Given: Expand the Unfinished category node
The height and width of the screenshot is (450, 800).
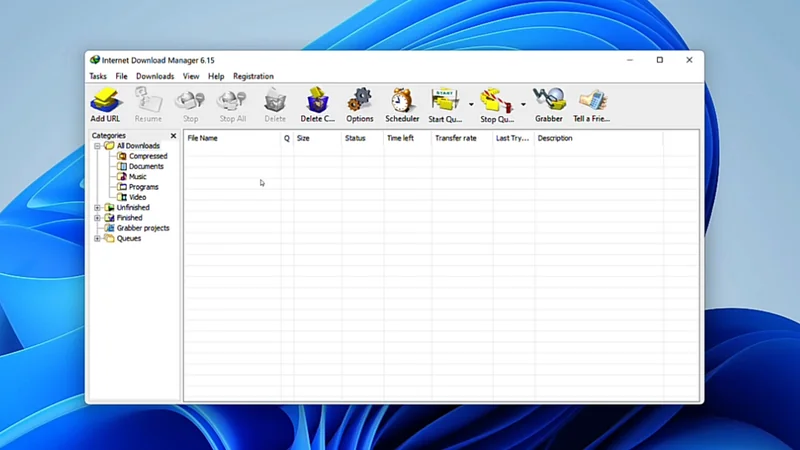Looking at the screenshot, I should click(97, 208).
